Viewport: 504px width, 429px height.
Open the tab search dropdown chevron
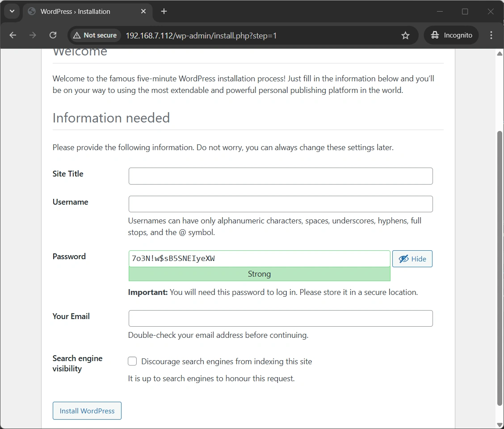click(x=12, y=12)
